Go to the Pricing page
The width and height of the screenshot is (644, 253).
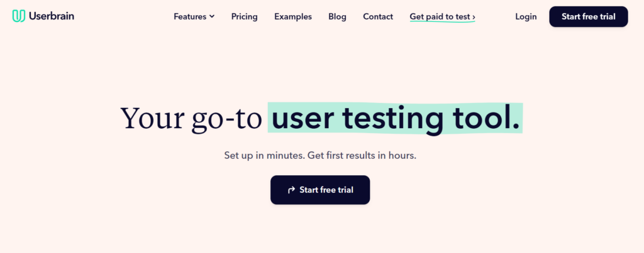245,17
